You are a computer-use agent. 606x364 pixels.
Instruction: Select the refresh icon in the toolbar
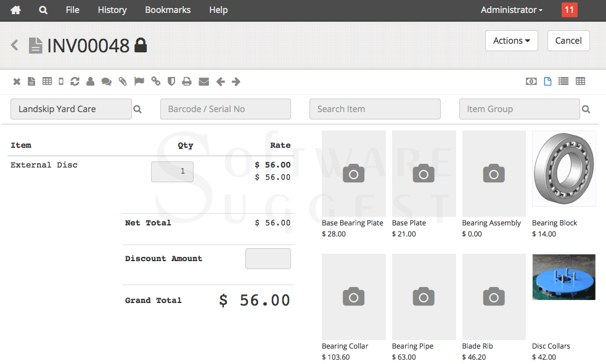(x=76, y=81)
